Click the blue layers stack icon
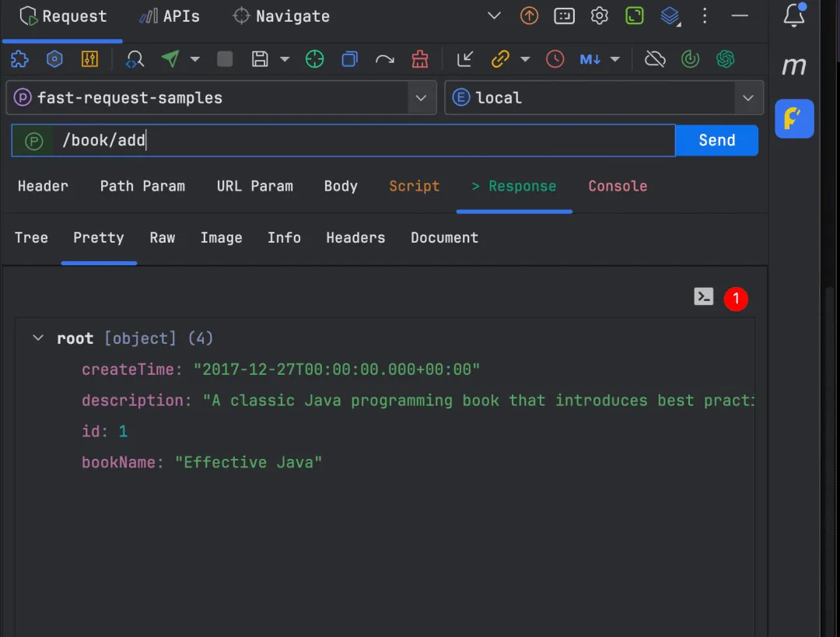Screen dimensions: 840x637 coord(670,16)
